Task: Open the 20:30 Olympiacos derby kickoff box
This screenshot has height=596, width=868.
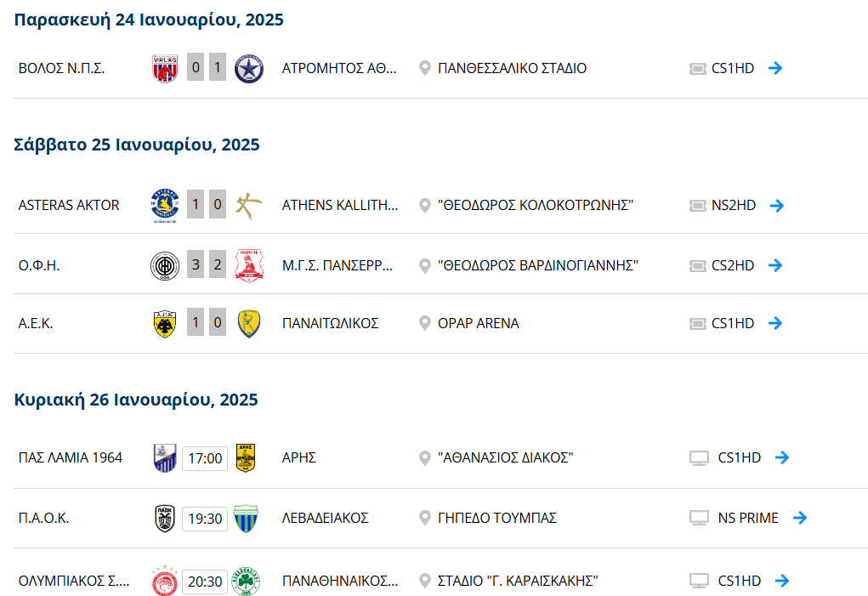Action: coord(205,582)
